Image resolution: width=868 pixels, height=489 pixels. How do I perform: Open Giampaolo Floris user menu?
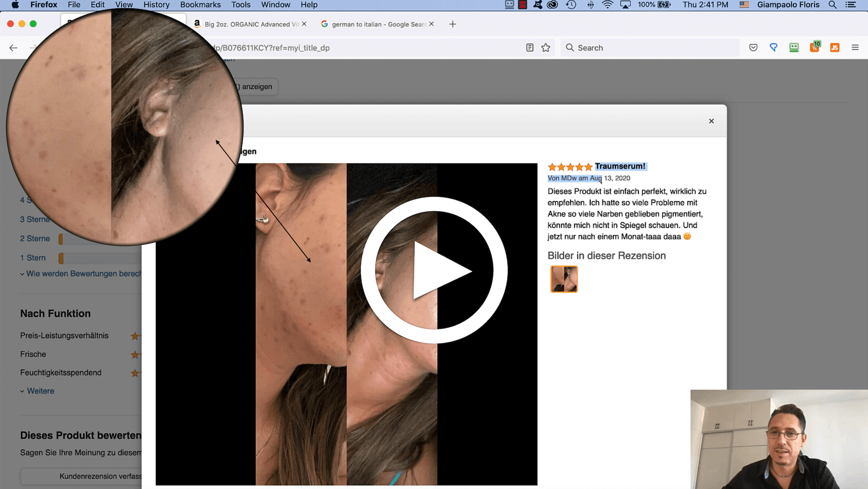click(x=788, y=5)
